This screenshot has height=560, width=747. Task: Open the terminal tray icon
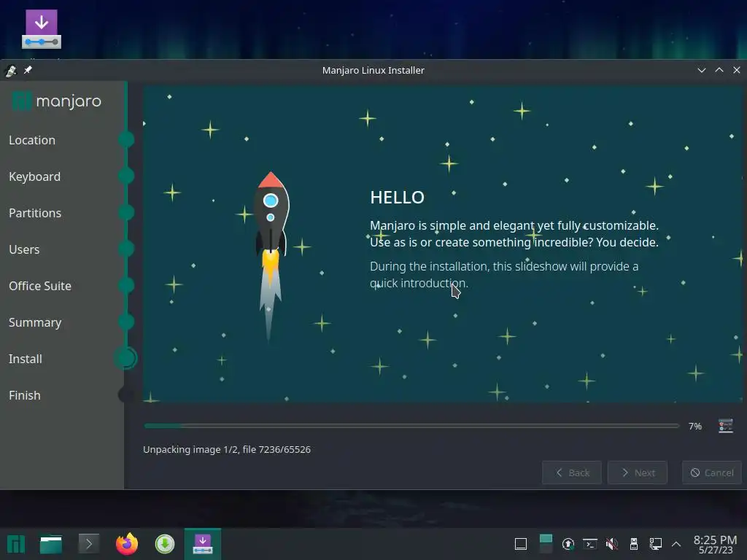589,544
